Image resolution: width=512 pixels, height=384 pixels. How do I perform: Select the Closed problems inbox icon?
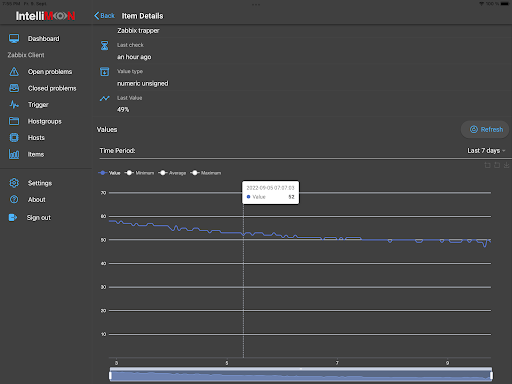click(14, 88)
